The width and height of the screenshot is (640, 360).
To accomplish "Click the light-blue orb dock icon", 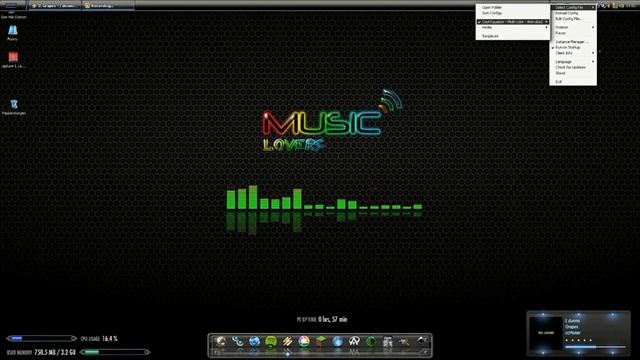I will click(337, 341).
